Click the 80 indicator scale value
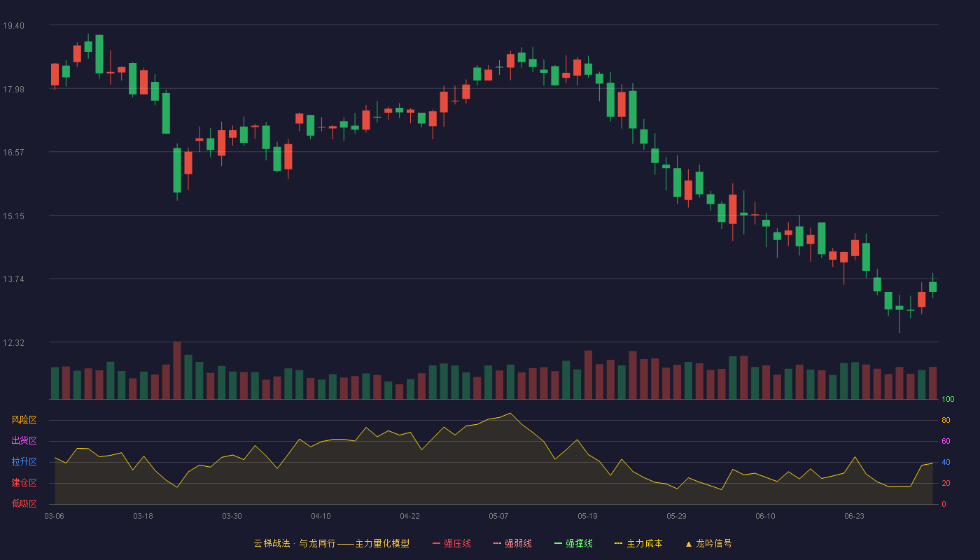The height and width of the screenshot is (560, 980). click(946, 421)
